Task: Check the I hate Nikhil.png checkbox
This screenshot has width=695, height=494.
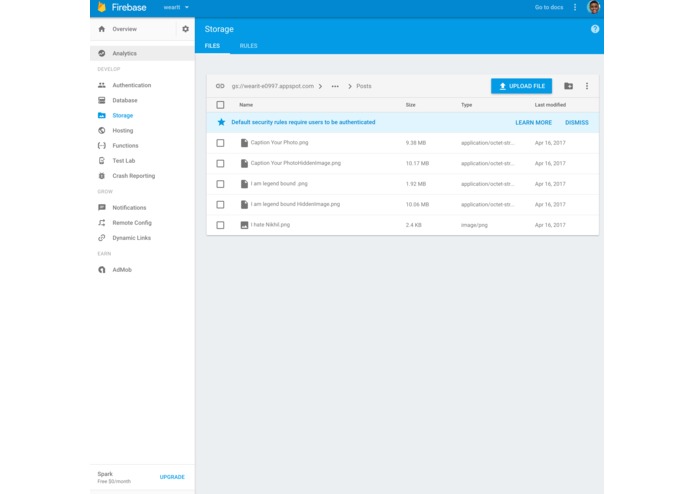Action: 220,225
